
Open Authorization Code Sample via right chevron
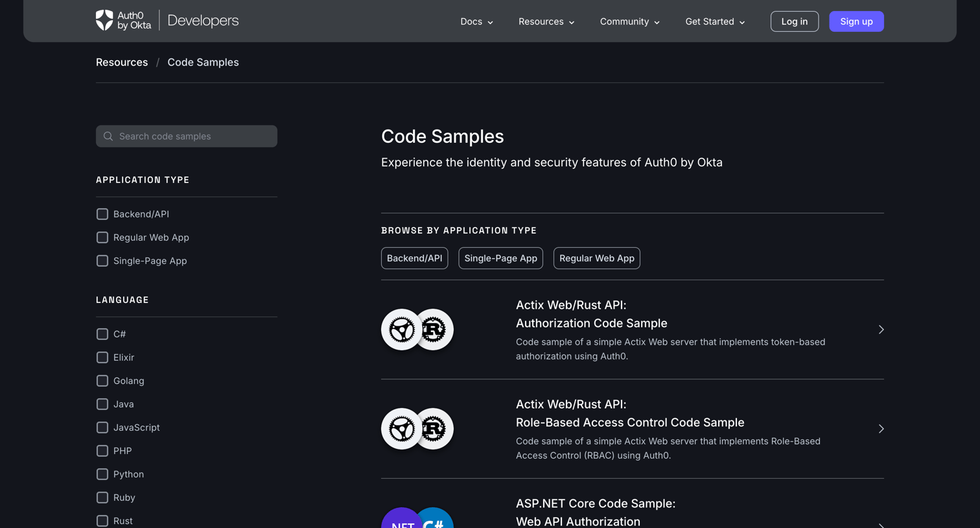(x=881, y=330)
